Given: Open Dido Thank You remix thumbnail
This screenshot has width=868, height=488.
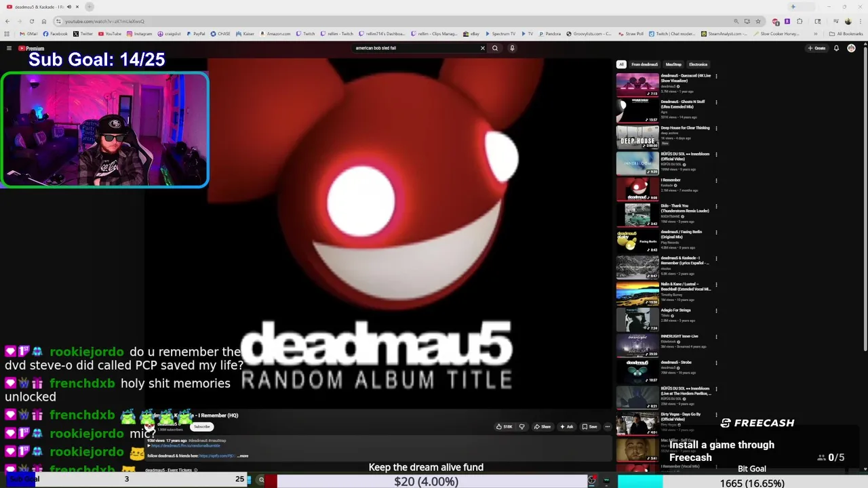Looking at the screenshot, I should point(637,215).
